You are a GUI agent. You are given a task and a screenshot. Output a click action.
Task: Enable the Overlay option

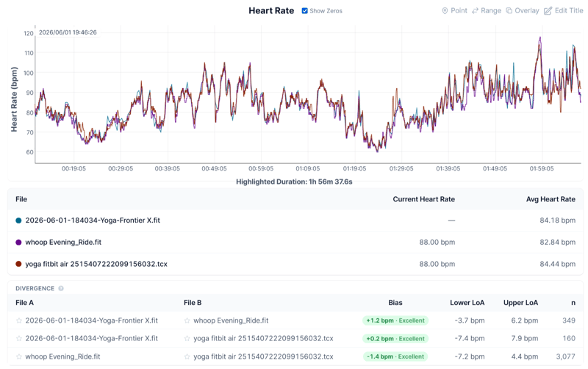coord(523,10)
